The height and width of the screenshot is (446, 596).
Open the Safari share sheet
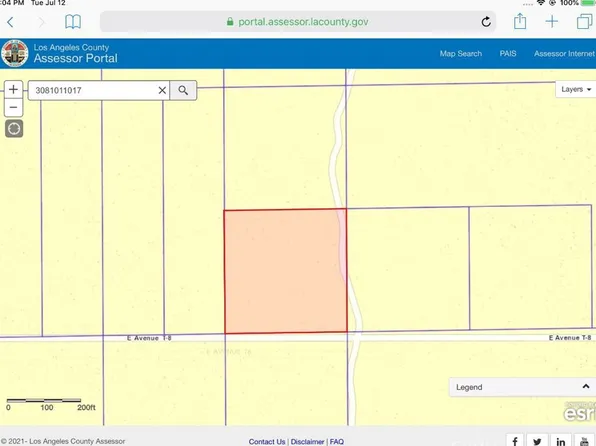(x=520, y=21)
